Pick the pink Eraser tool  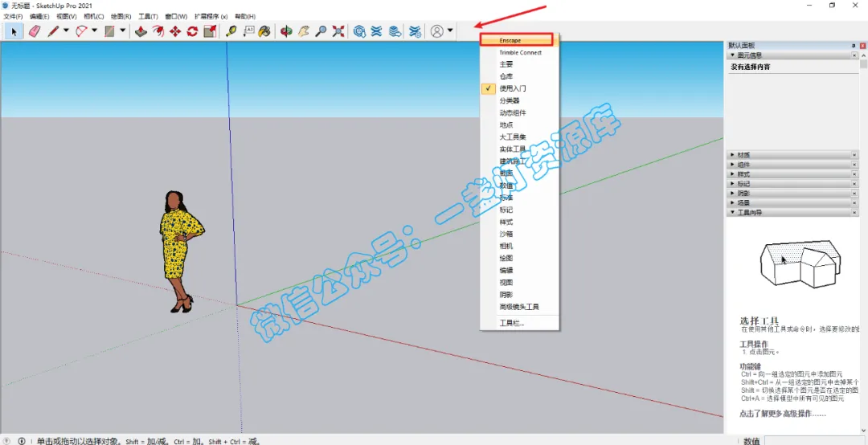[x=35, y=31]
